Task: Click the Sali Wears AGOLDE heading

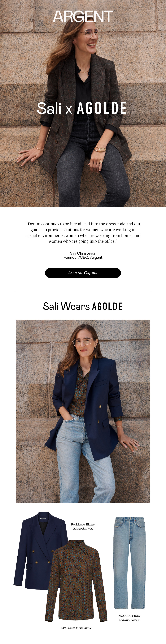Action: [x=83, y=306]
